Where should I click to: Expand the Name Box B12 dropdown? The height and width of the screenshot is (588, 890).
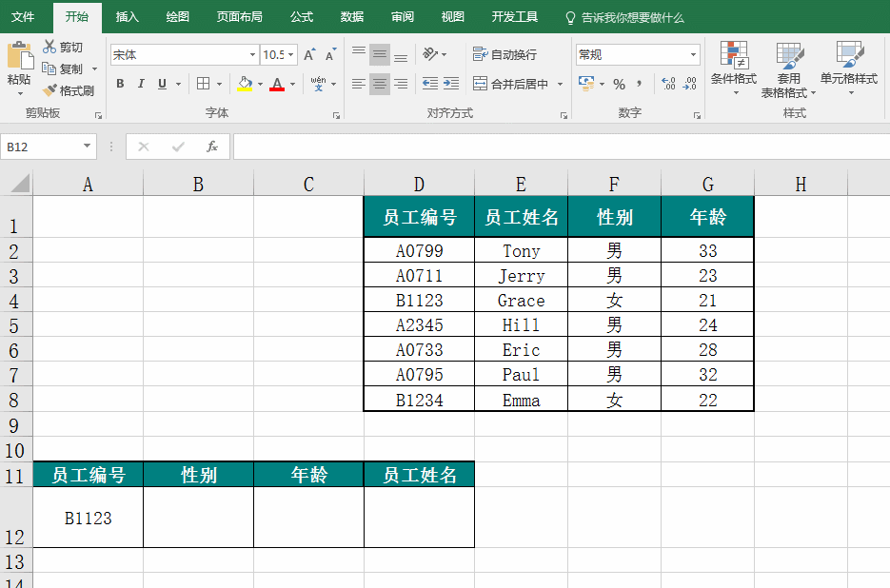pos(87,146)
